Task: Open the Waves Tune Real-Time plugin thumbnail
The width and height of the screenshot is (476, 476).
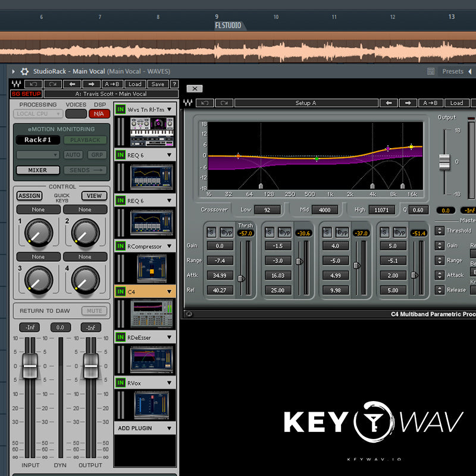Action: tap(152, 131)
